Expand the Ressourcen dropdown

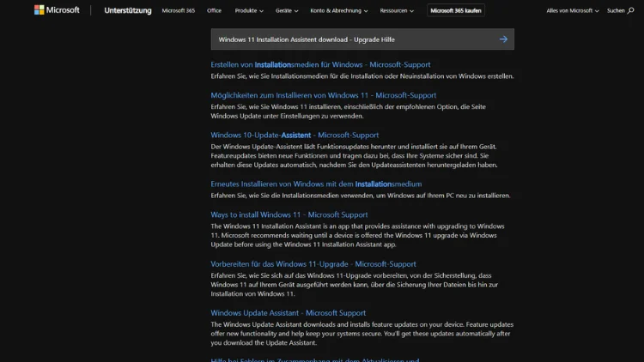tap(397, 10)
